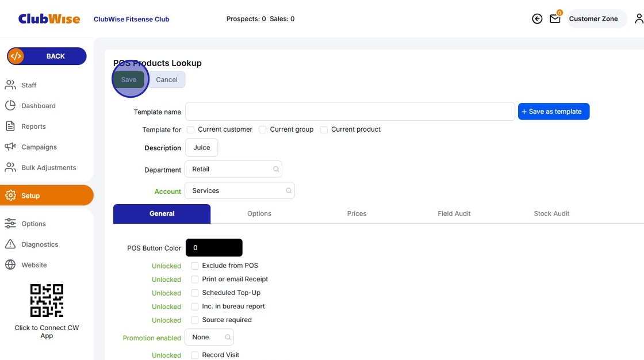Click the ClubWise Fitsense Club link
The width and height of the screenshot is (644, 360).
coord(132,19)
